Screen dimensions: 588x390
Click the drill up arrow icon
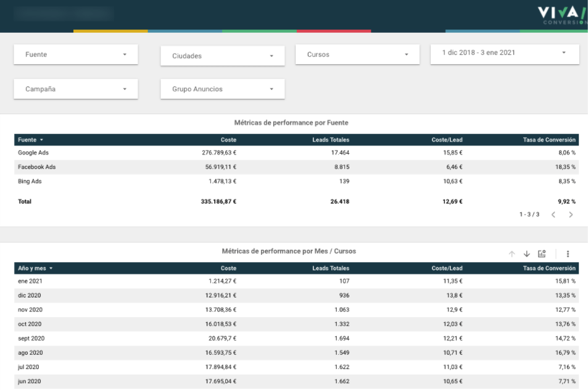tap(512, 254)
